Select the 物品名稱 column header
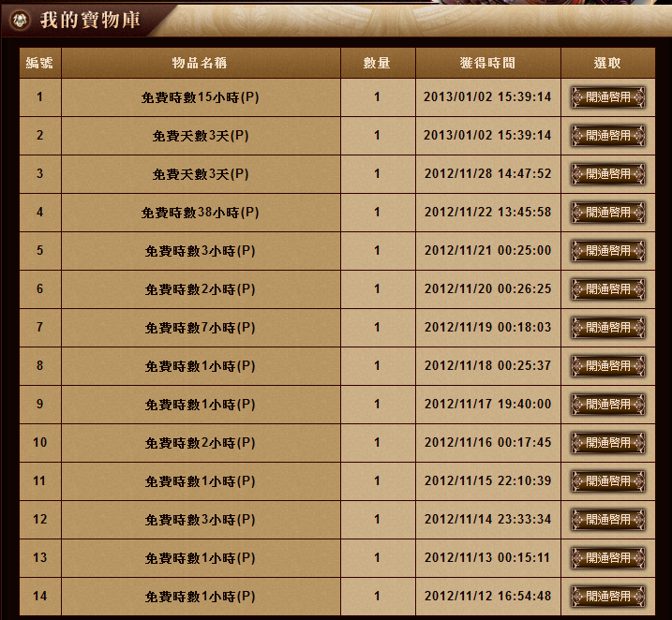 (x=200, y=63)
